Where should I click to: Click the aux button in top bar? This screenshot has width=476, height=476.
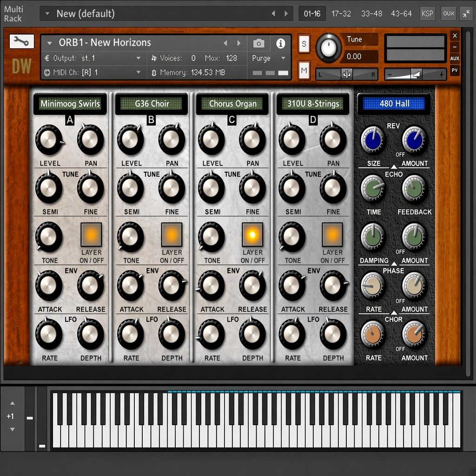[x=449, y=13]
